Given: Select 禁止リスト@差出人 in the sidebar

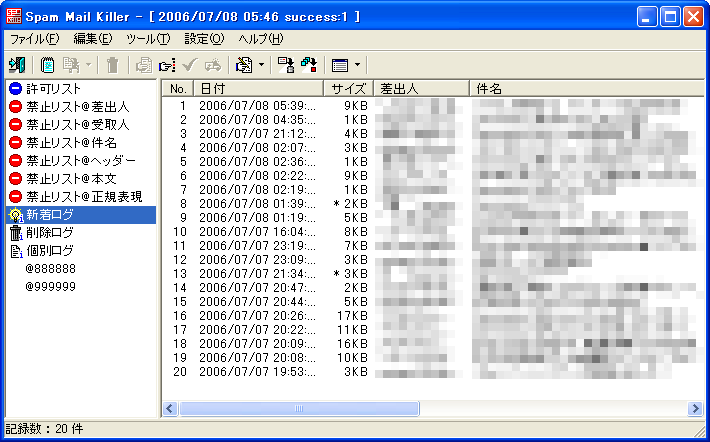Looking at the screenshot, I should pos(78,107).
